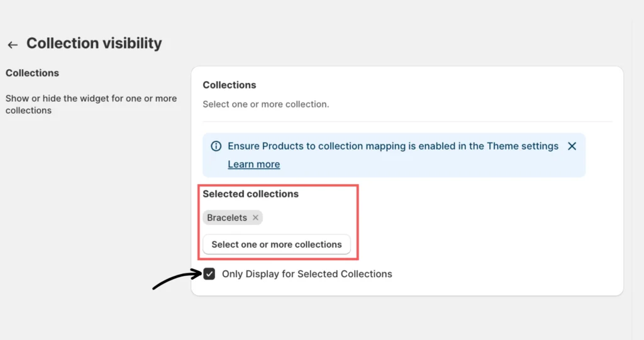Click the 'Ensure Products to collection mapping' banner message
This screenshot has width=644, height=340.
coord(352,146)
